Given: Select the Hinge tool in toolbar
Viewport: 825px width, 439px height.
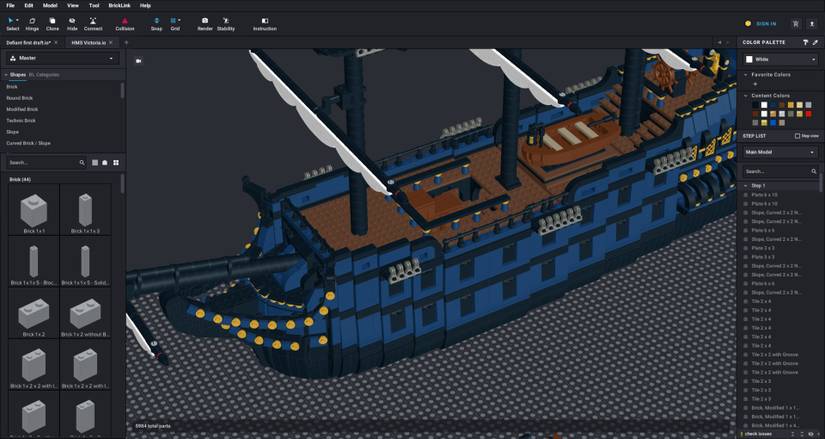Looking at the screenshot, I should pos(32,23).
